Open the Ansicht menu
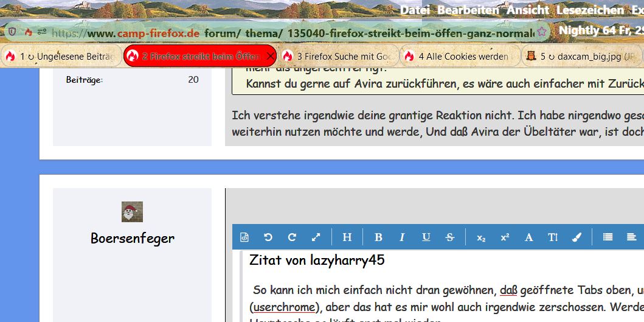Screen dimensions: 644x322 527,10
